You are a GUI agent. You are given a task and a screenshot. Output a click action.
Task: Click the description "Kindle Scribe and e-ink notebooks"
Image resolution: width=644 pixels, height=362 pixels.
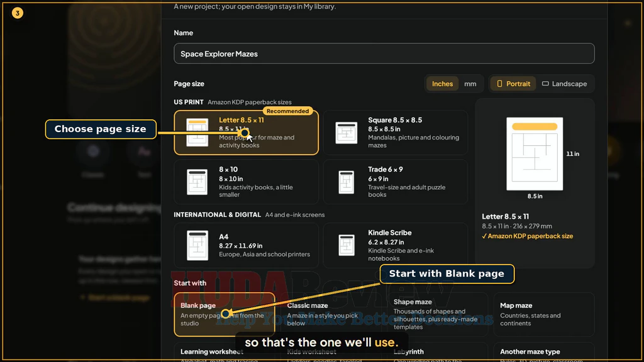[x=401, y=255]
